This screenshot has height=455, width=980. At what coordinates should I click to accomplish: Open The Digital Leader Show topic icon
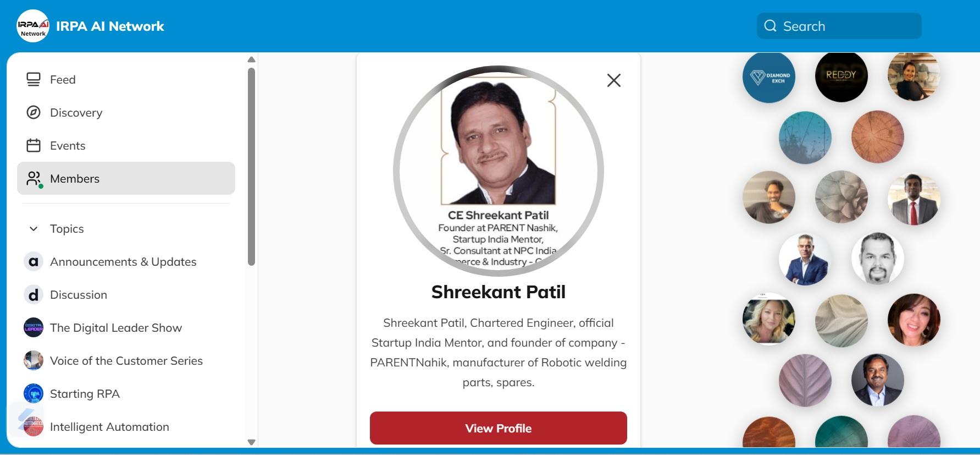(x=34, y=327)
